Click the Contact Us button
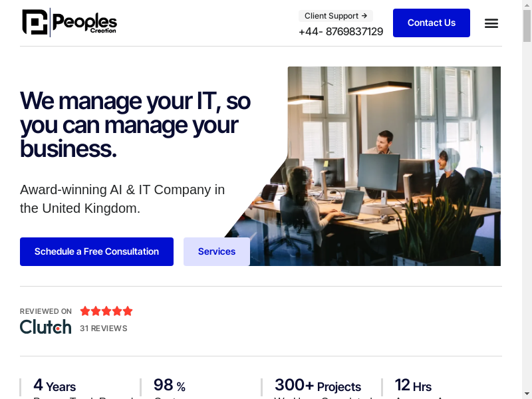 pyautogui.click(x=431, y=23)
